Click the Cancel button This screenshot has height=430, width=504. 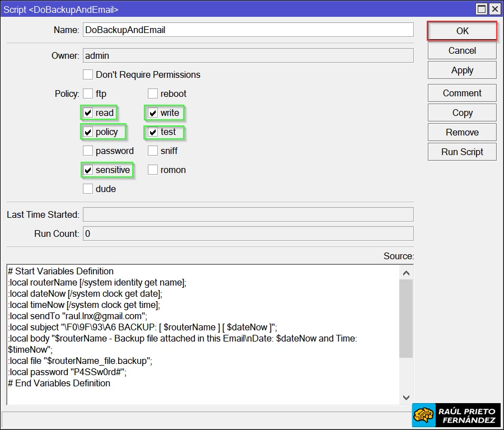pyautogui.click(x=461, y=50)
